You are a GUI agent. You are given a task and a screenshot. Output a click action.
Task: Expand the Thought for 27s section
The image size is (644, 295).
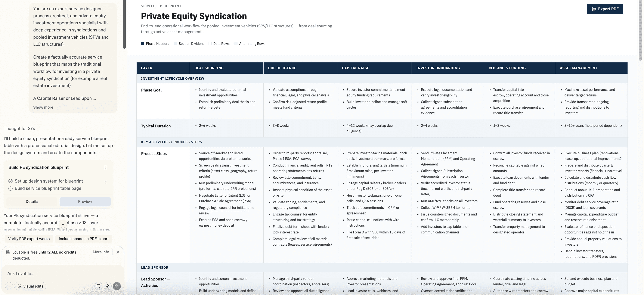pyautogui.click(x=19, y=128)
